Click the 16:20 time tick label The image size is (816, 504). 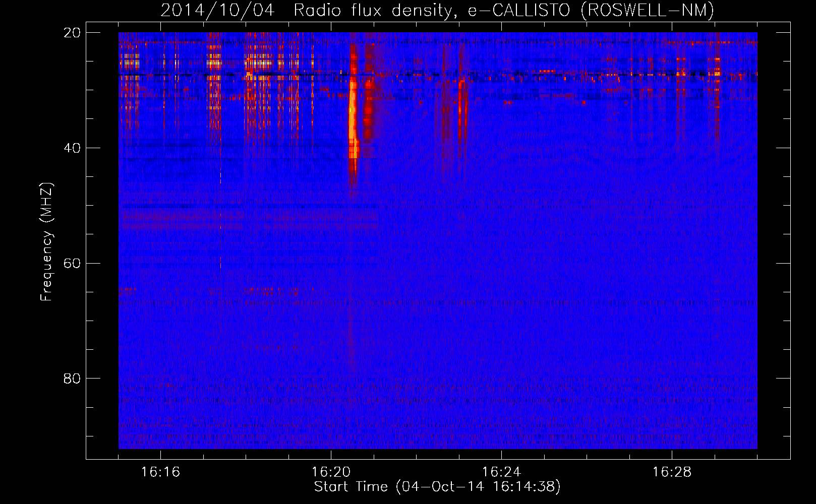pos(331,472)
